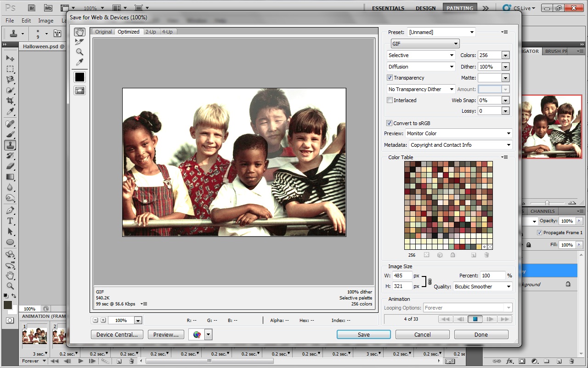Open the Optimize panel flyout menu
588x368 pixels.
point(505,32)
